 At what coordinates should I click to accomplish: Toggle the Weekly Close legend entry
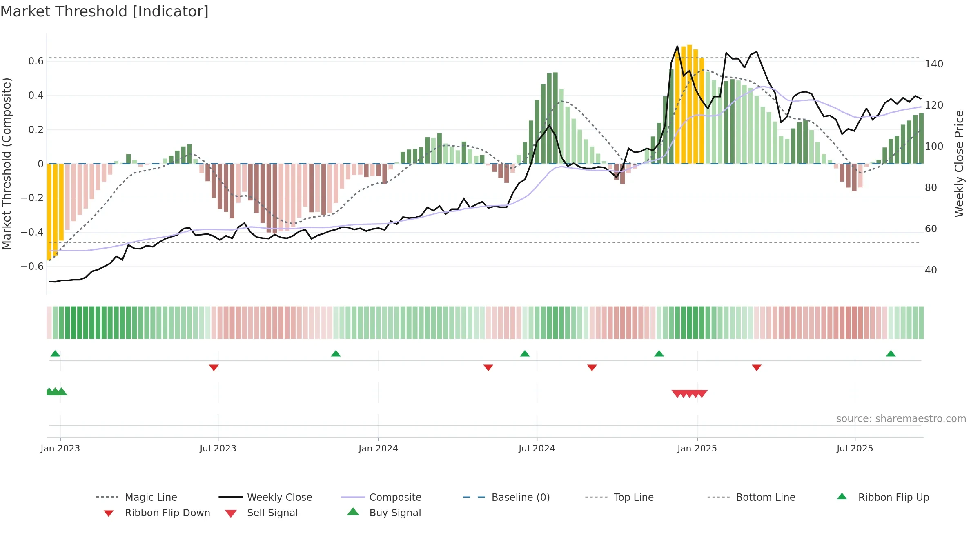(265, 497)
